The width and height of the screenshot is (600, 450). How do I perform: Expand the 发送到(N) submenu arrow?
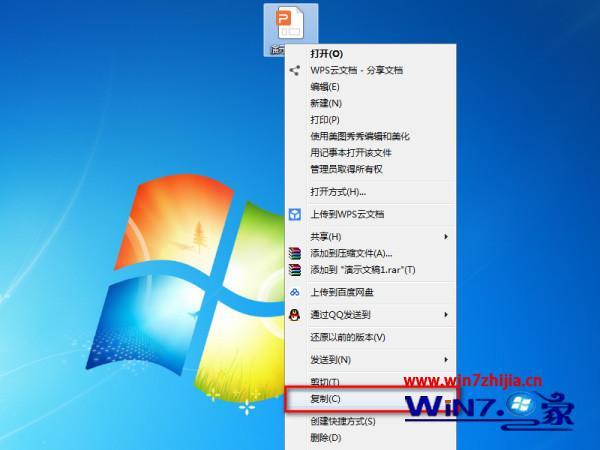[x=446, y=360]
